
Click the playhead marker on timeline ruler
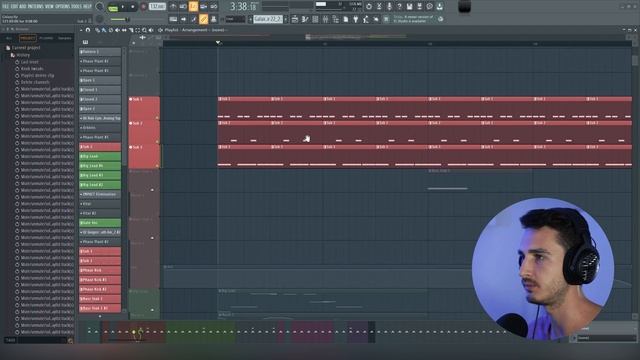coord(218,42)
